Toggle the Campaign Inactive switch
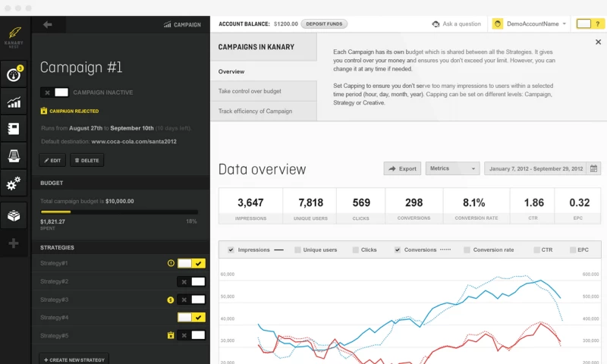The height and width of the screenshot is (364, 607). pos(55,93)
